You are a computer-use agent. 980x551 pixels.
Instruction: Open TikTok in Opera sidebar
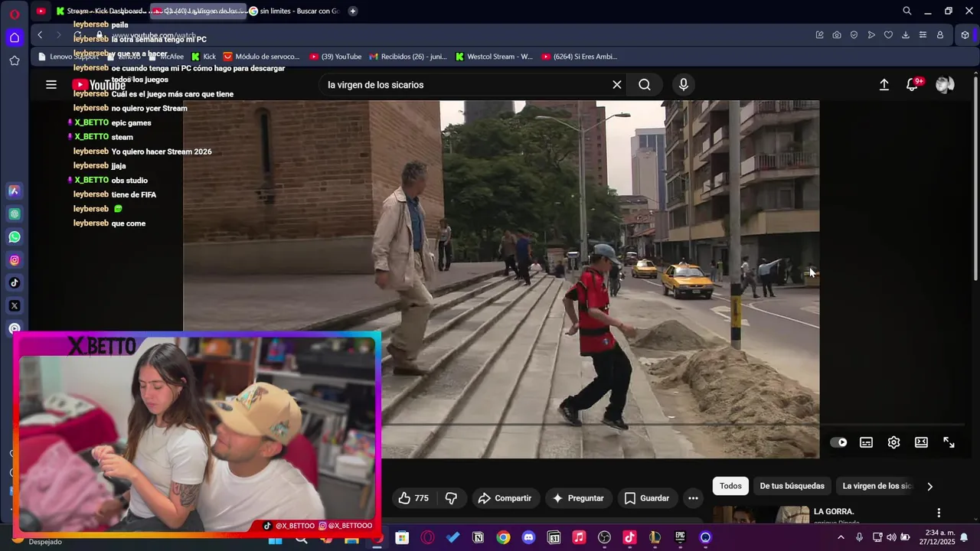15,283
